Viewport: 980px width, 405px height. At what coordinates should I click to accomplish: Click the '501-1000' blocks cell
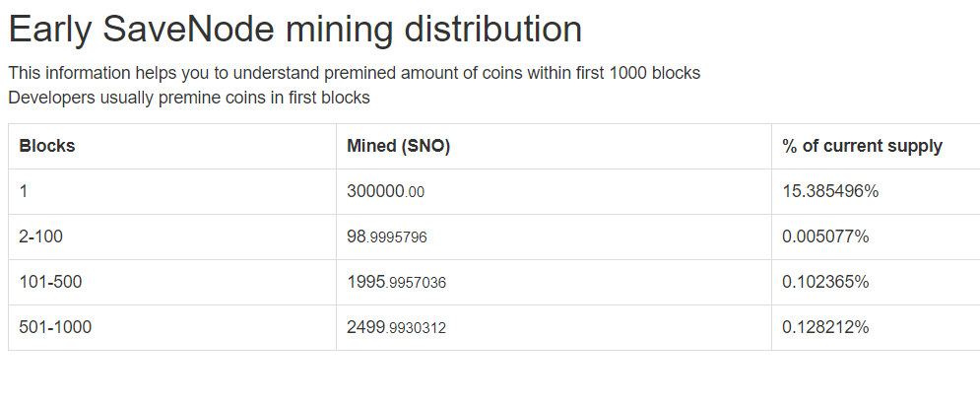(55, 327)
